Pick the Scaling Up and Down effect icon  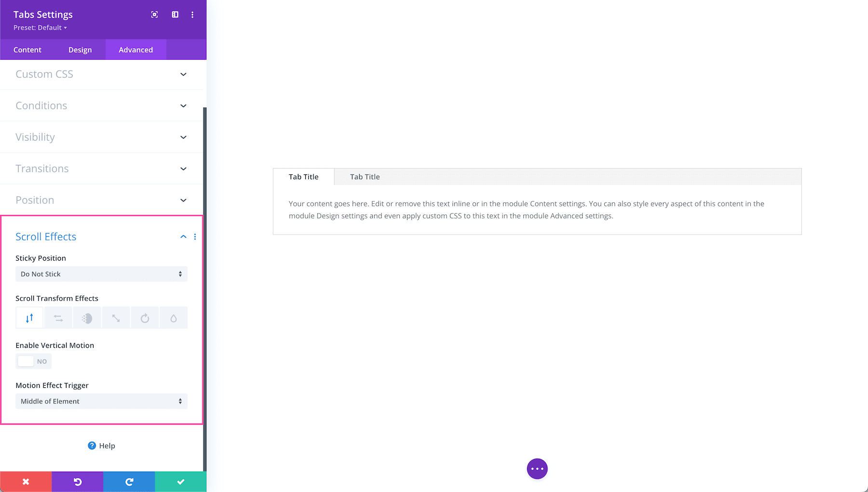point(116,318)
